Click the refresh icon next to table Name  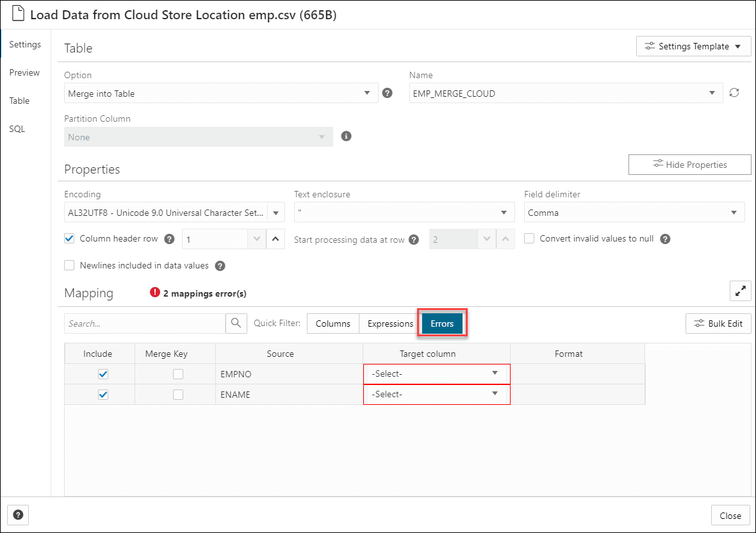tap(734, 93)
